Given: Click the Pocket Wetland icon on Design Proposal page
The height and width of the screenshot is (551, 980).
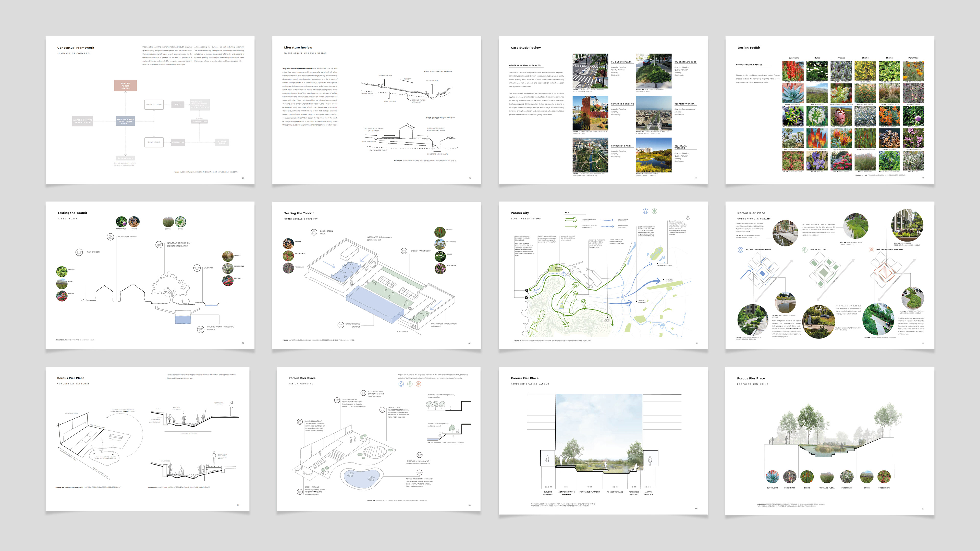Looking at the screenshot, I should coord(419,473).
